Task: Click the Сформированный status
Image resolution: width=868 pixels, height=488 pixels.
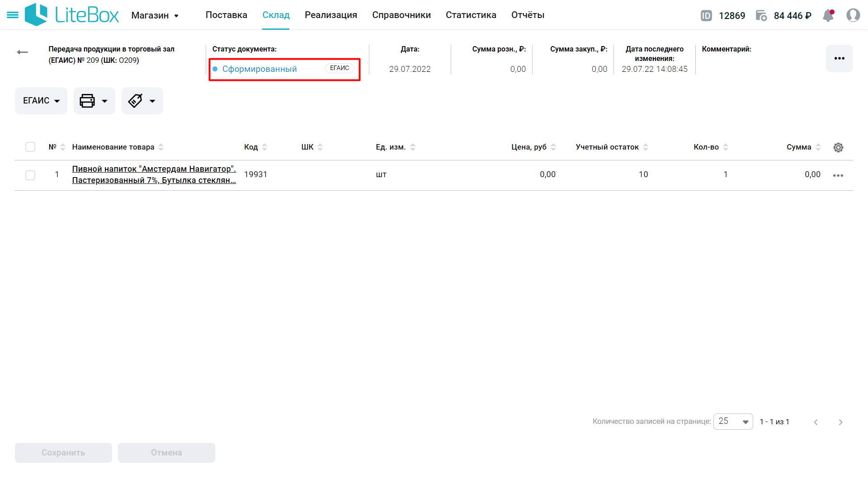Action: tap(259, 69)
